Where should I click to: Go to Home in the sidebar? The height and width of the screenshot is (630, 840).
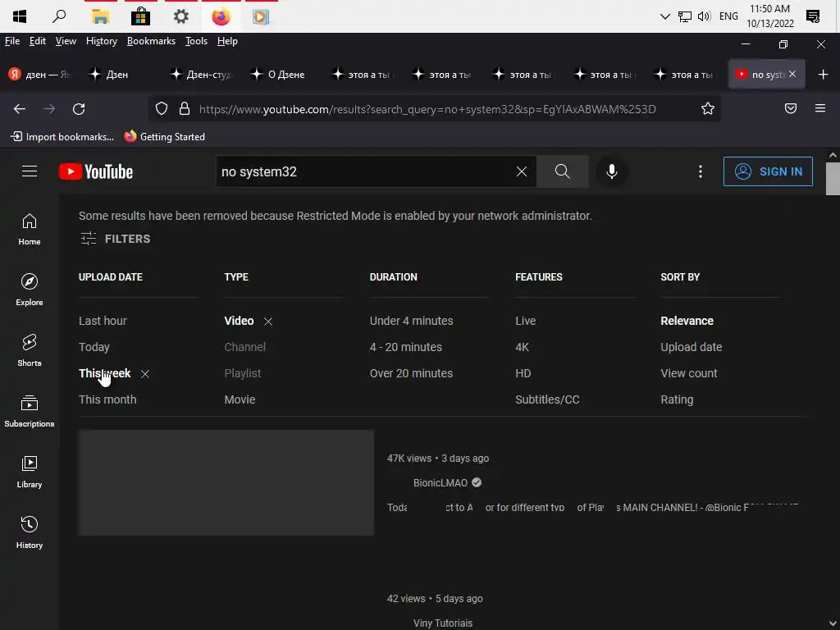click(30, 230)
